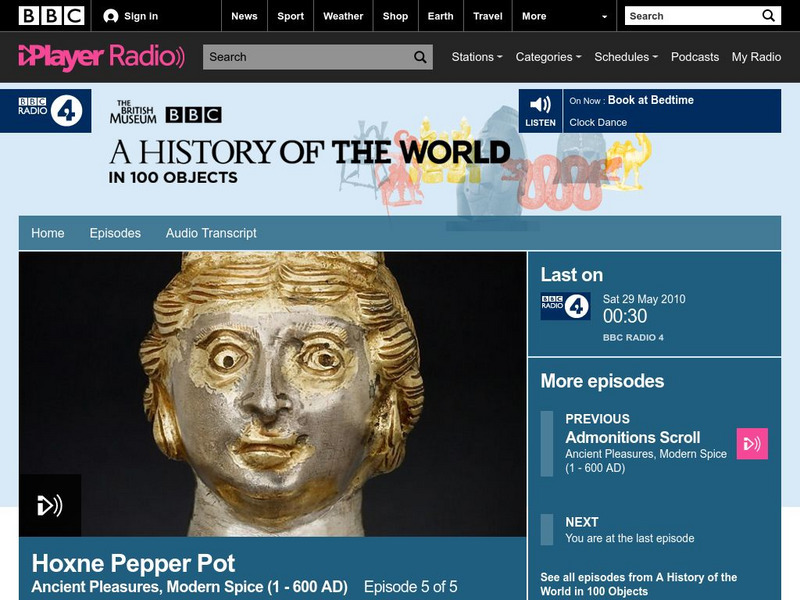The width and height of the screenshot is (800, 600).
Task: Click the magnifying glass in the iPlayer search bar
Action: [x=419, y=57]
